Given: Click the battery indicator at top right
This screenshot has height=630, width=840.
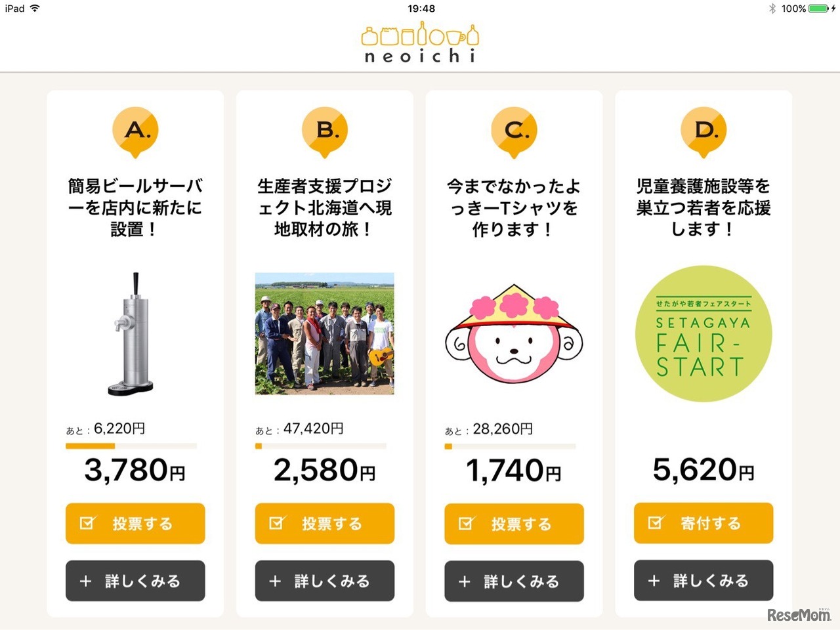Looking at the screenshot, I should (817, 9).
